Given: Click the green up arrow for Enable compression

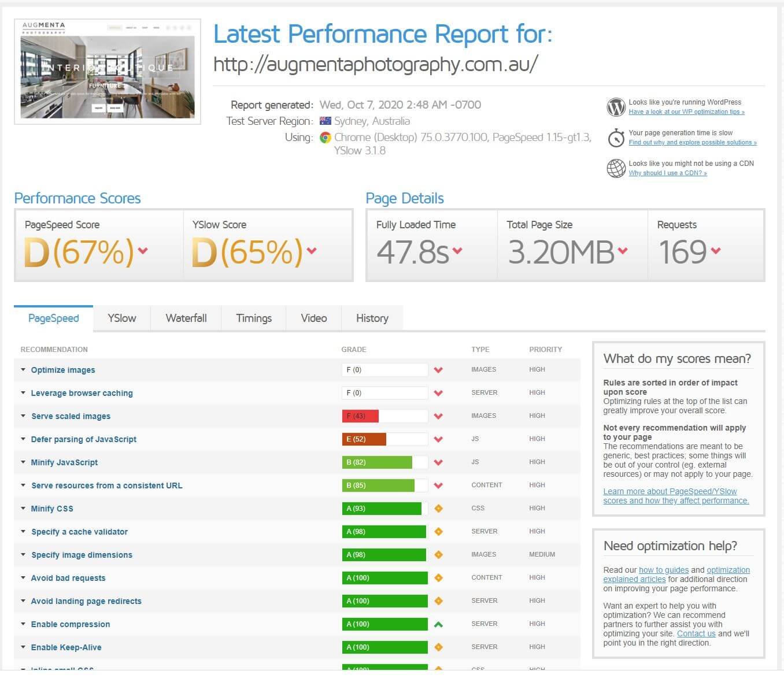Looking at the screenshot, I should tap(438, 624).
